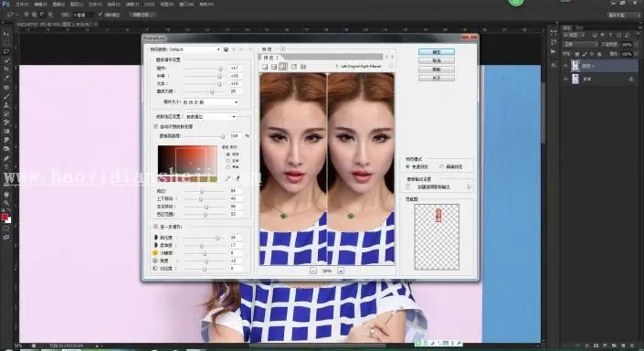Click the info icon beside output checkbox
The width and height of the screenshot is (644, 351).
pos(469,186)
